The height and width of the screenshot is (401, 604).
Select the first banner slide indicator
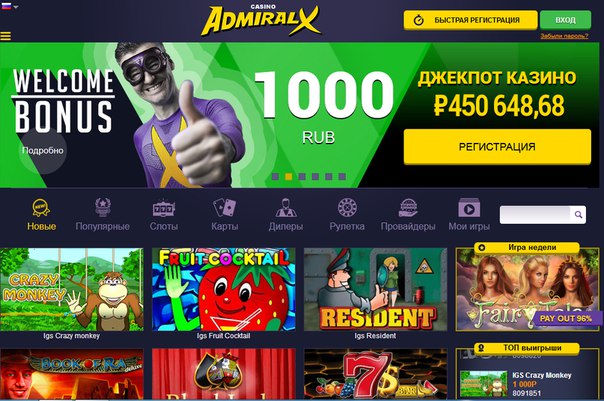[275, 176]
